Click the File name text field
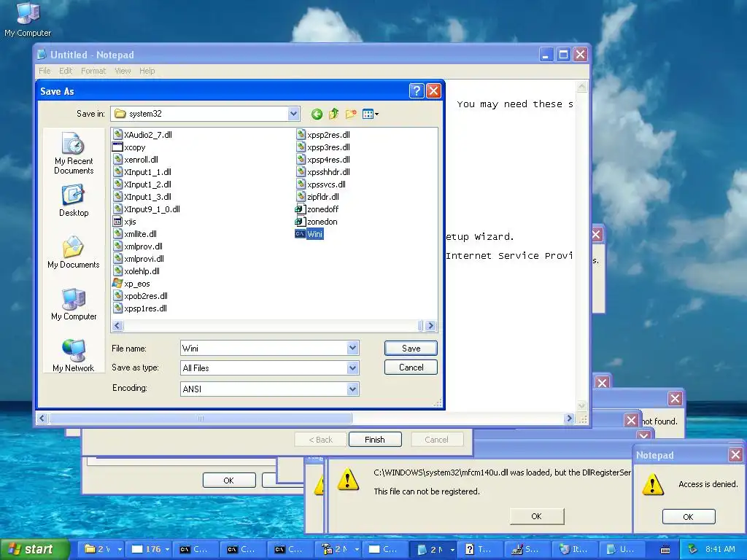Screen dimensions: 747x560 coord(263,348)
